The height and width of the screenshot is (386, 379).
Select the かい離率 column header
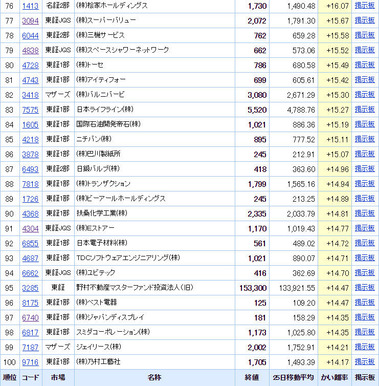(334, 378)
